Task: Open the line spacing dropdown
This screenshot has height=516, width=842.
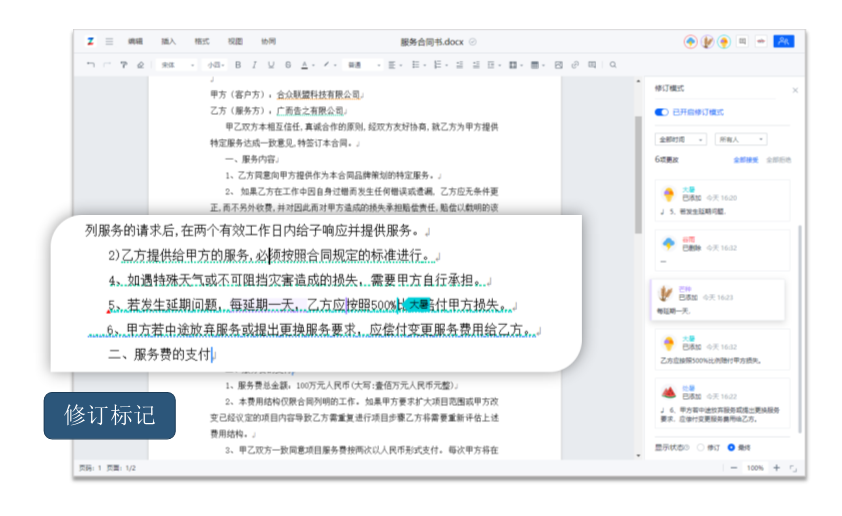Action: click(x=493, y=65)
